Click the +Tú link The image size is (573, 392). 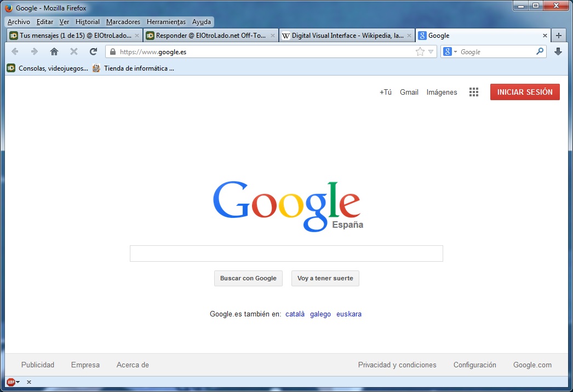click(x=386, y=92)
